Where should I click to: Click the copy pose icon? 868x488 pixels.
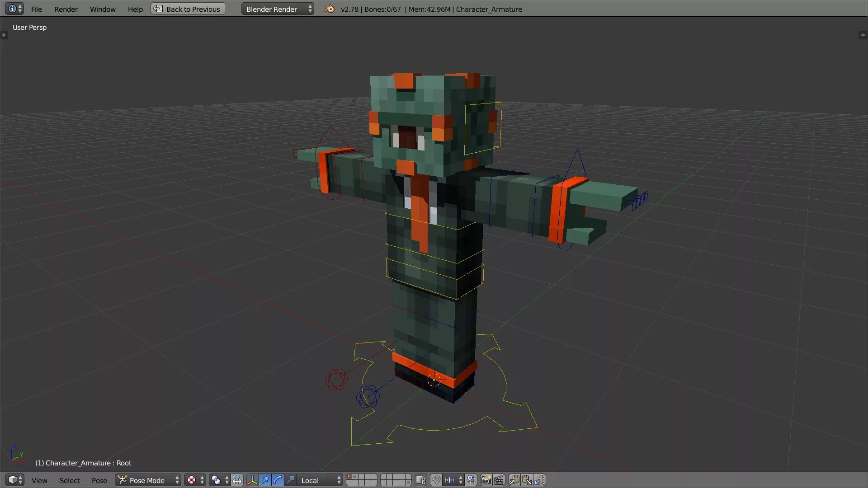point(514,480)
